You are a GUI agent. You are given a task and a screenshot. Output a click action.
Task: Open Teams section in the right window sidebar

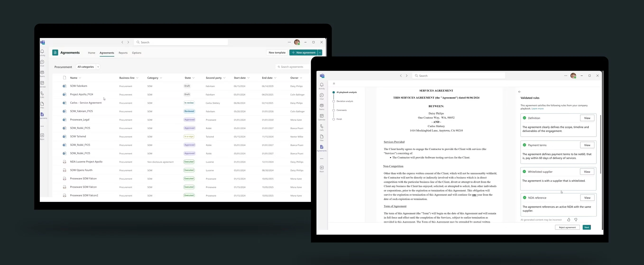tap(322, 107)
